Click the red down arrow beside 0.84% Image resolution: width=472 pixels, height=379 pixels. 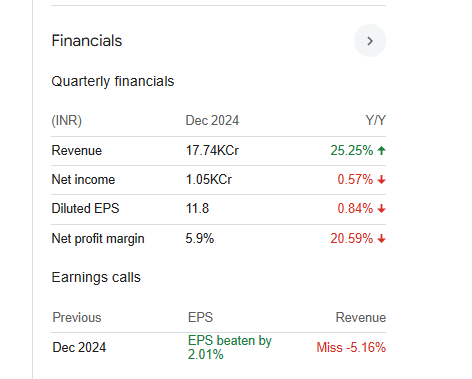coord(382,209)
